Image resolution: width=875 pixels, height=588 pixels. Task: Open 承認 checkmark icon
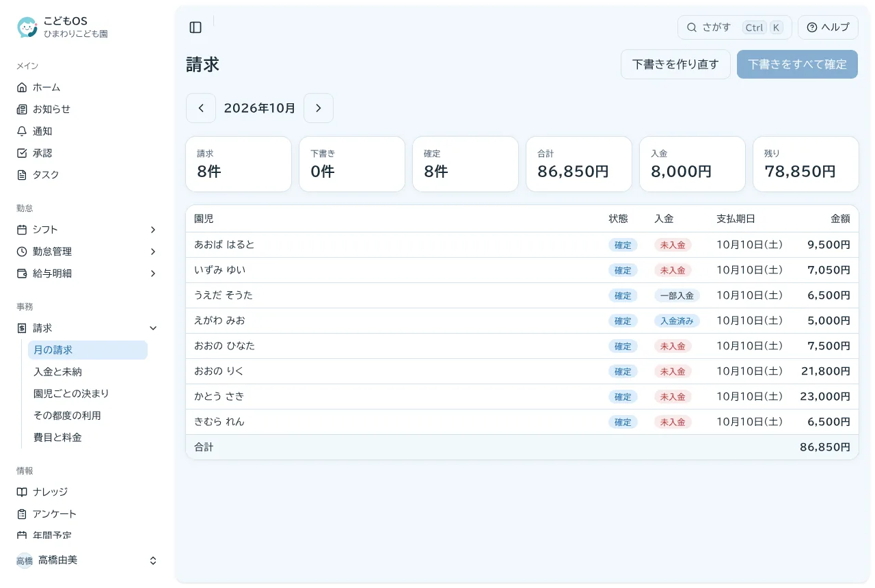pos(22,153)
